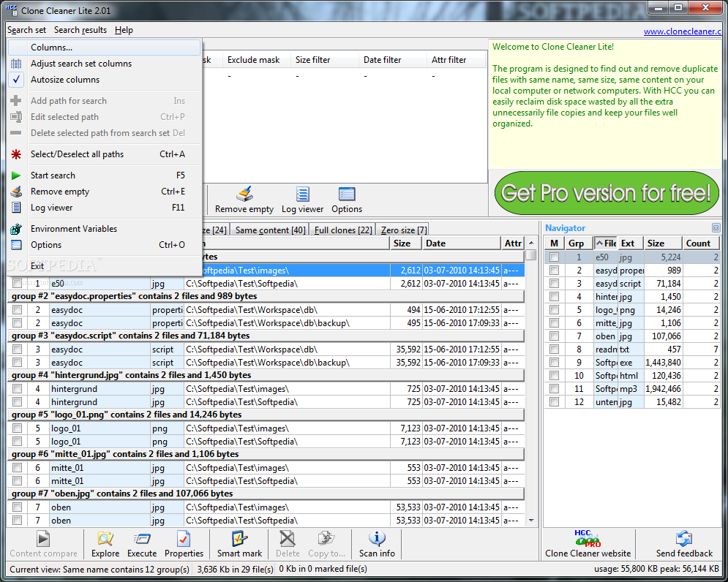728x582 pixels.
Task: Click the Log viewer icon in the menu
Action: point(16,208)
